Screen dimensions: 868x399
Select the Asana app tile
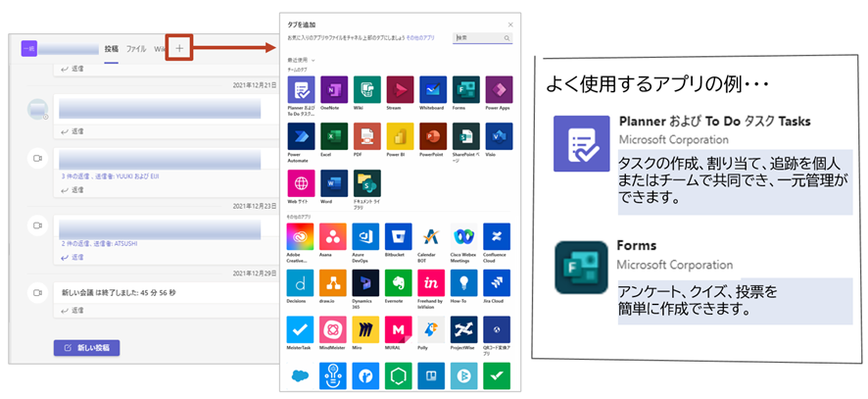(x=333, y=236)
